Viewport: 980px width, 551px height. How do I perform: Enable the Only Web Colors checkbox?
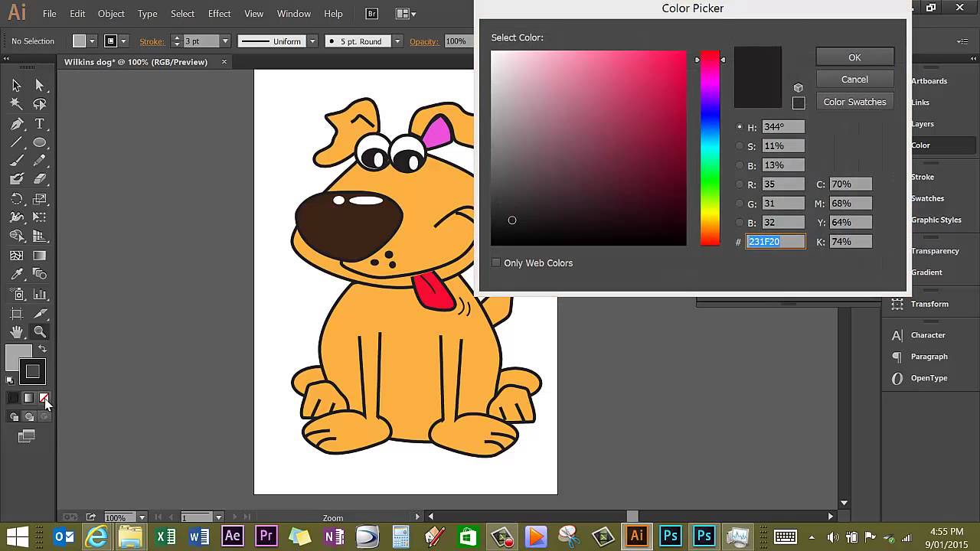coord(496,262)
